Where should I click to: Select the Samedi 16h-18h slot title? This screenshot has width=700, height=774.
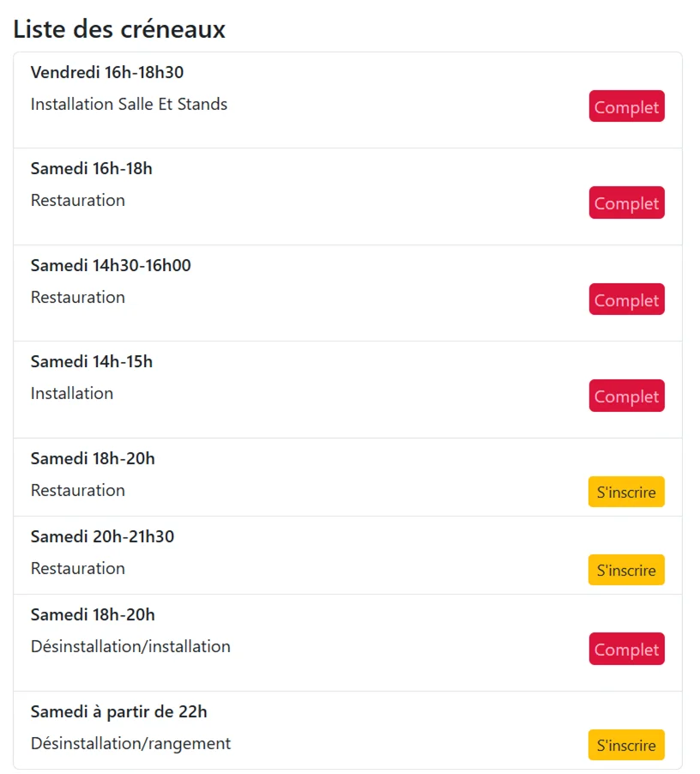click(x=91, y=169)
